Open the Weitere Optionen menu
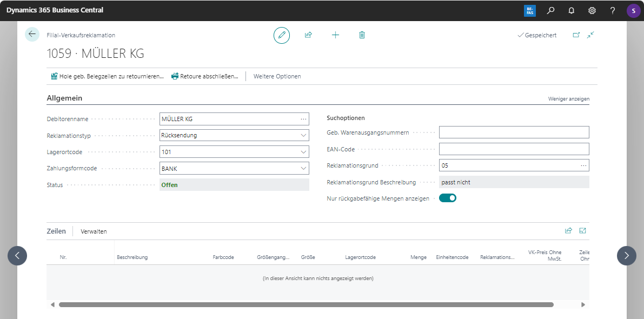Image resolution: width=644 pixels, height=319 pixels. [x=277, y=76]
